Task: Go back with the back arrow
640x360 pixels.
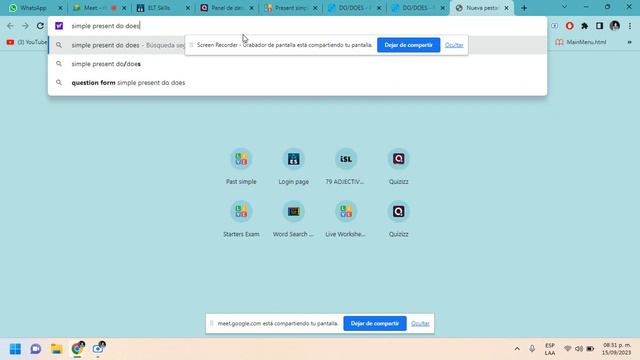Action: pyautogui.click(x=10, y=26)
